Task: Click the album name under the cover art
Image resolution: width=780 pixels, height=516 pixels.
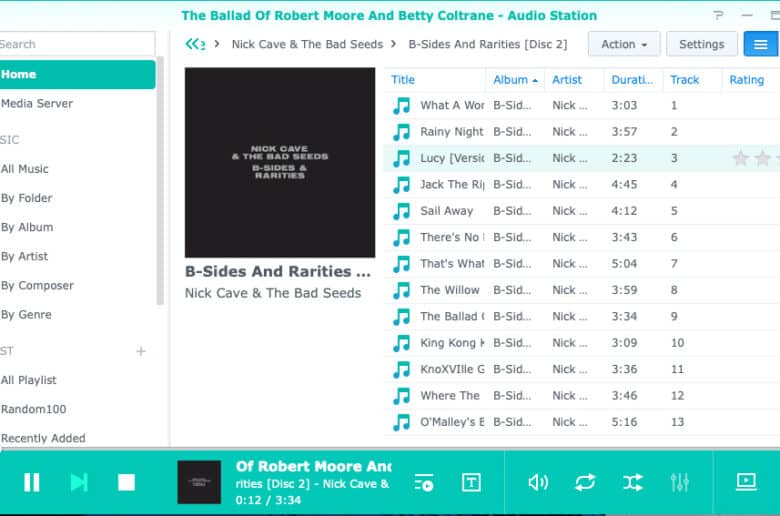Action: pyautogui.click(x=278, y=272)
